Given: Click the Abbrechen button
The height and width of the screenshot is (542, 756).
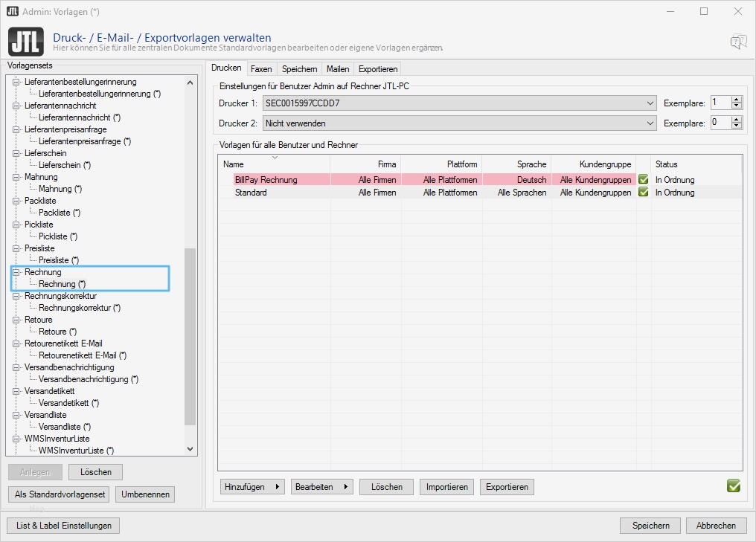Looking at the screenshot, I should click(716, 526).
